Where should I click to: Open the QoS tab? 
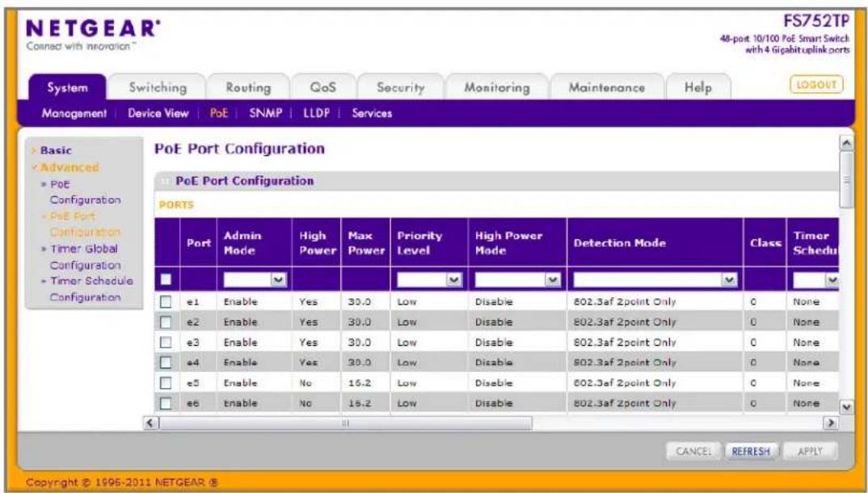point(322,87)
